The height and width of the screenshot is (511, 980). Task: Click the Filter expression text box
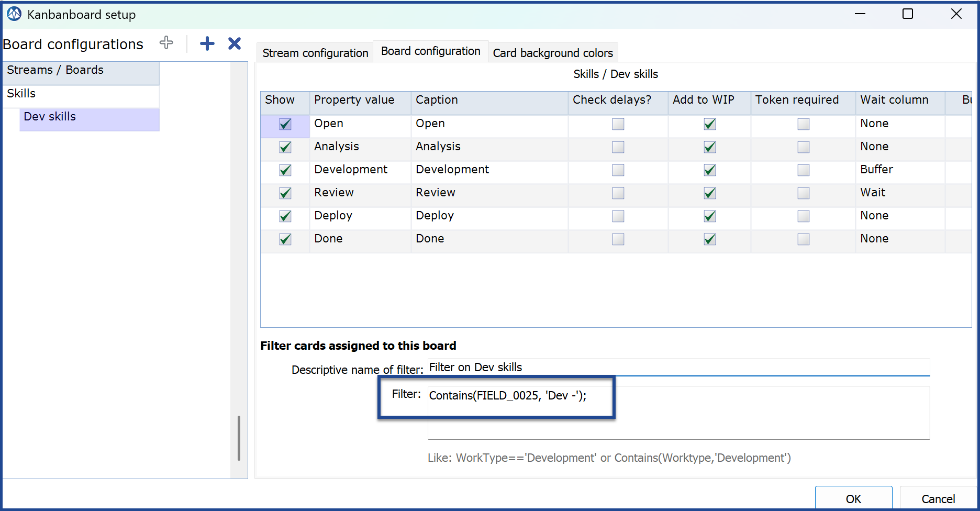(678, 413)
